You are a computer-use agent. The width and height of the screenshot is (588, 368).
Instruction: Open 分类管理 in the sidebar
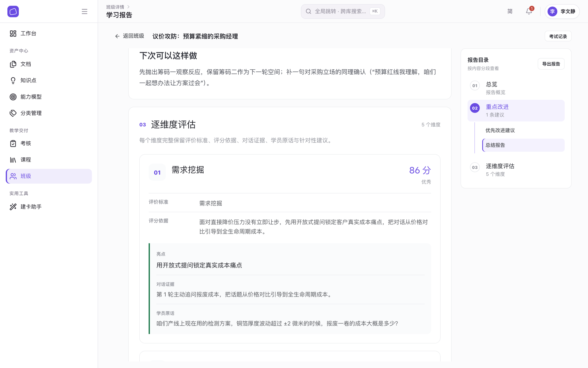(x=49, y=113)
